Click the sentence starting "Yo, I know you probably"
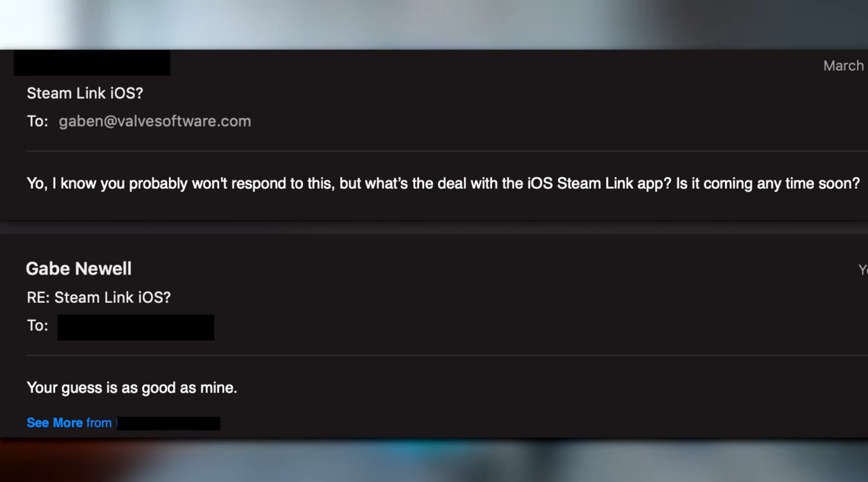868x482 pixels. [x=443, y=184]
